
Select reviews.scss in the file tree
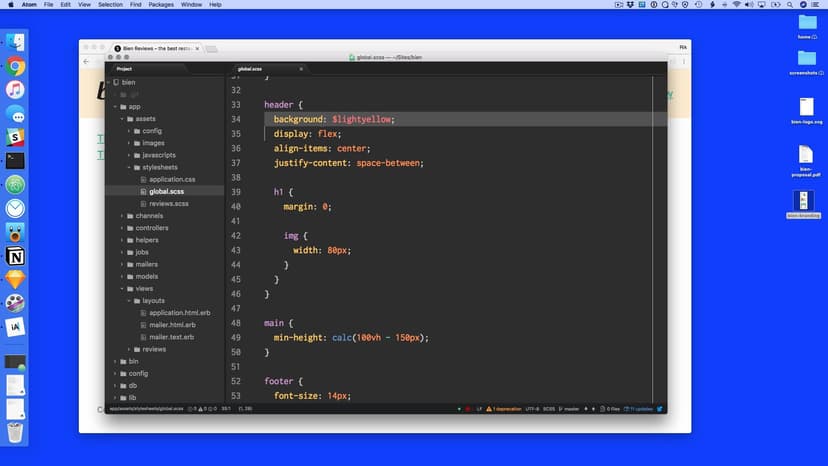point(168,204)
